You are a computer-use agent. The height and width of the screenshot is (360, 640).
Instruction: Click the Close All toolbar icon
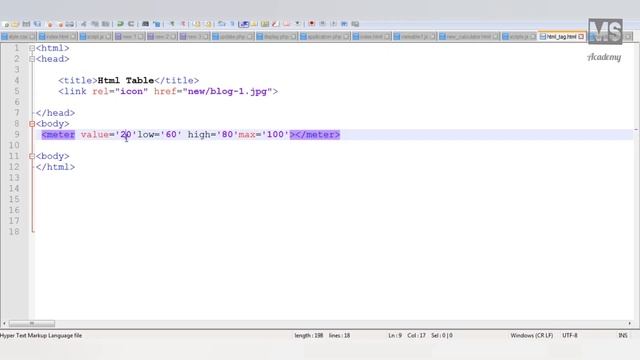point(60,24)
